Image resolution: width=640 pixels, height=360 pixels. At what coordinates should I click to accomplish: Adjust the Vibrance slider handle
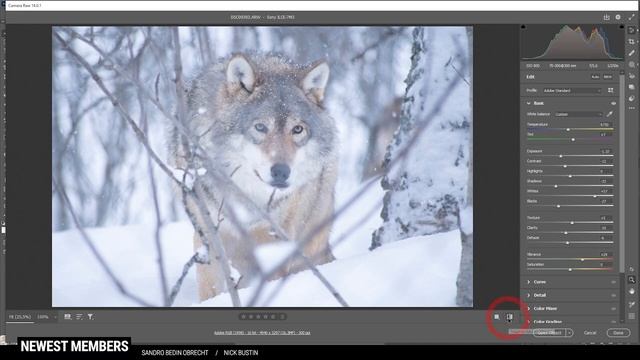click(582, 259)
